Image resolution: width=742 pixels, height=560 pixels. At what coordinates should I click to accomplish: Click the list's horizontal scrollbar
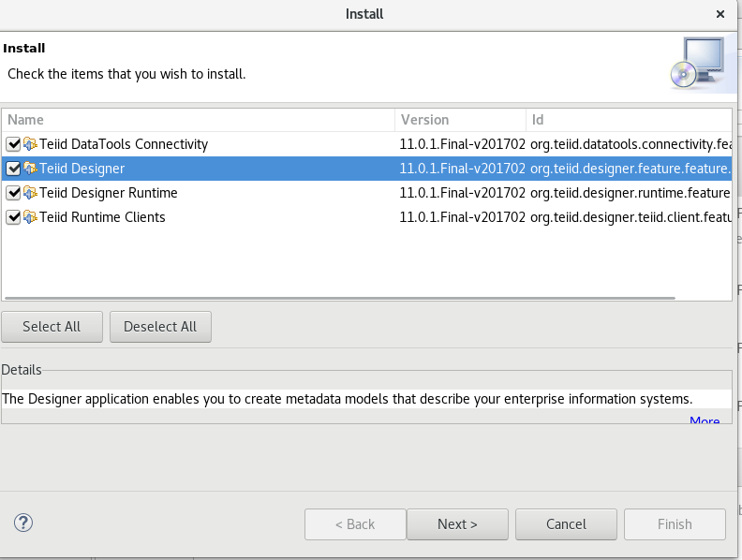(340, 298)
